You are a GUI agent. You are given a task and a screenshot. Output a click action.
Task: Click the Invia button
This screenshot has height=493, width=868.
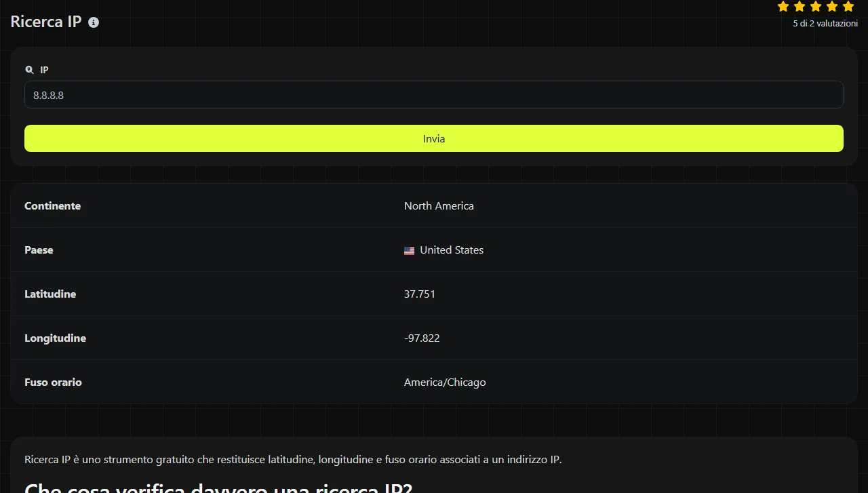point(434,138)
